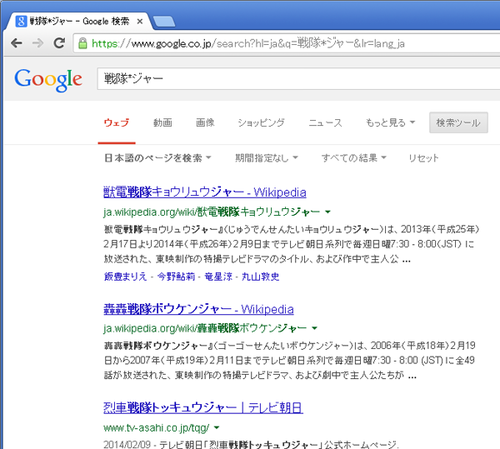Click the リセット link

point(424,158)
